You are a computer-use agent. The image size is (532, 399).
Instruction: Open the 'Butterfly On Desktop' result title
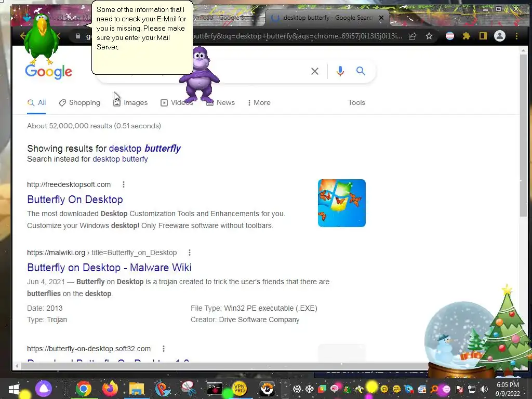75,199
